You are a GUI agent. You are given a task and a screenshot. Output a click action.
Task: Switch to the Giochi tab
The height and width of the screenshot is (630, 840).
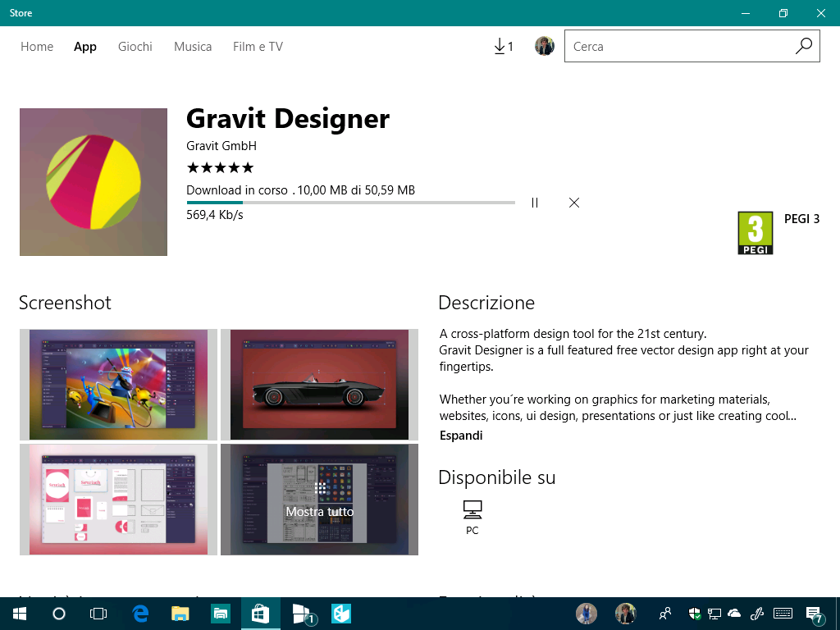pos(135,47)
